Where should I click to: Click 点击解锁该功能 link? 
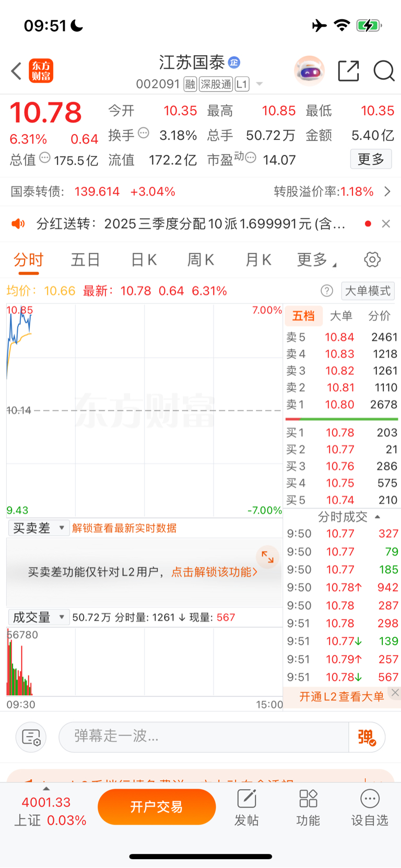click(214, 572)
